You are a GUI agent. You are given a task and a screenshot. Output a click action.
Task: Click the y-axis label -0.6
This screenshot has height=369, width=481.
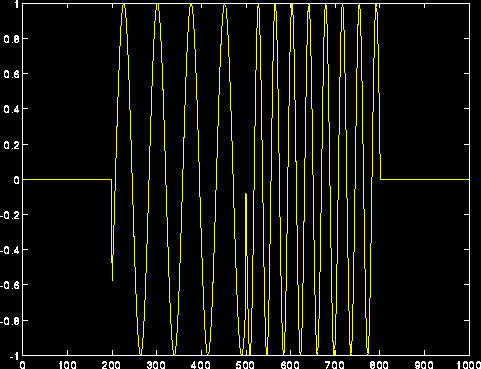coord(9,285)
